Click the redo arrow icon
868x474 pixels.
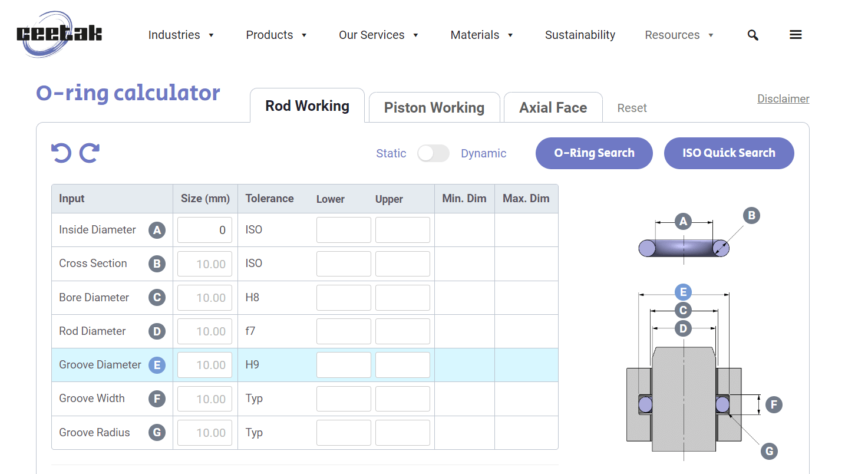(90, 153)
